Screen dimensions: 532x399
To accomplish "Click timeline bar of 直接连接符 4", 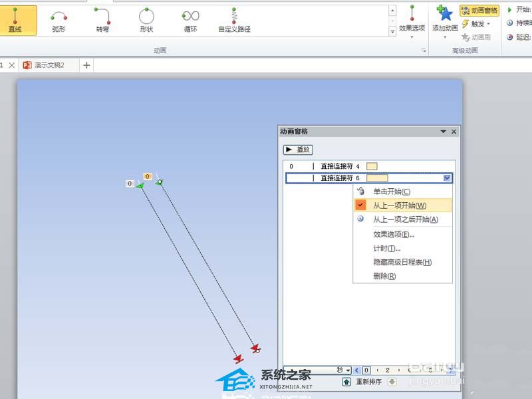I will click(372, 166).
